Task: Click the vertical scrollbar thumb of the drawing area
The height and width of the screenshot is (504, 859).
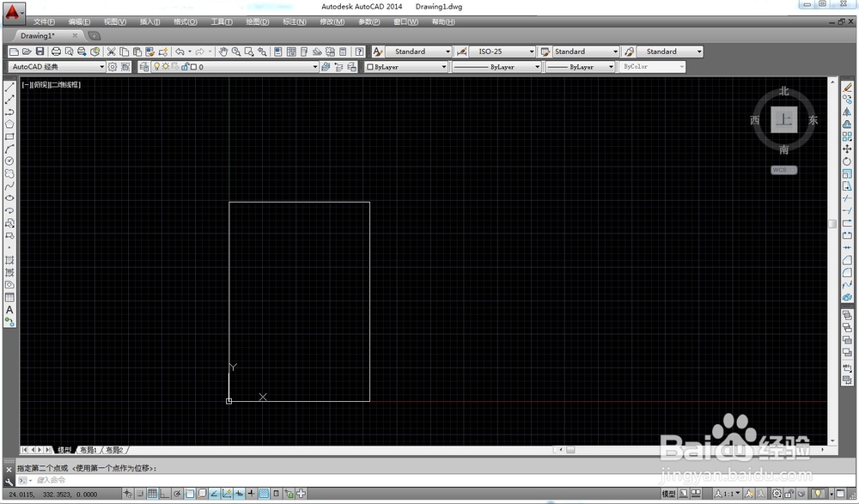Action: [x=832, y=223]
